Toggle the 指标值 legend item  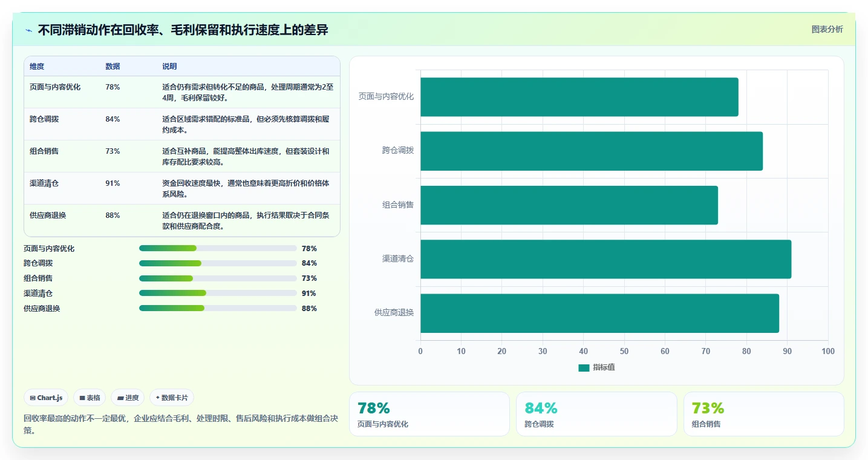596,367
